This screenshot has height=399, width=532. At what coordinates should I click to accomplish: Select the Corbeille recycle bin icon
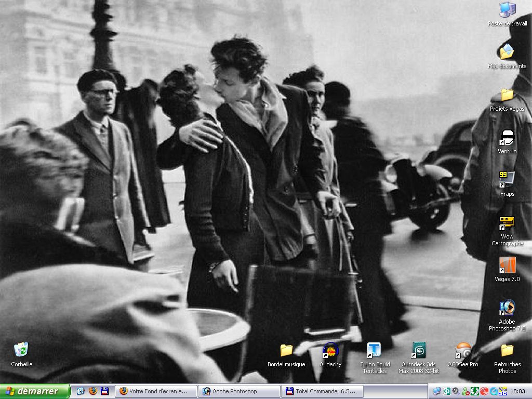[22, 355]
